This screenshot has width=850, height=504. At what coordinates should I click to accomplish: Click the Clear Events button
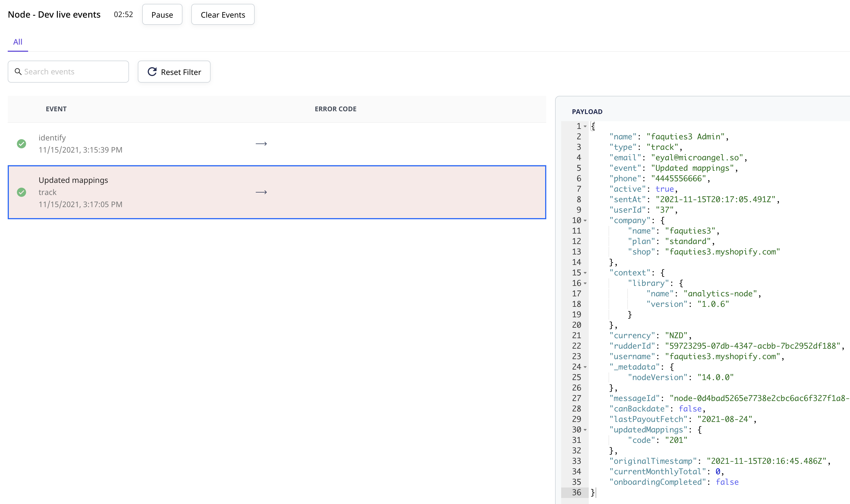tap(223, 15)
